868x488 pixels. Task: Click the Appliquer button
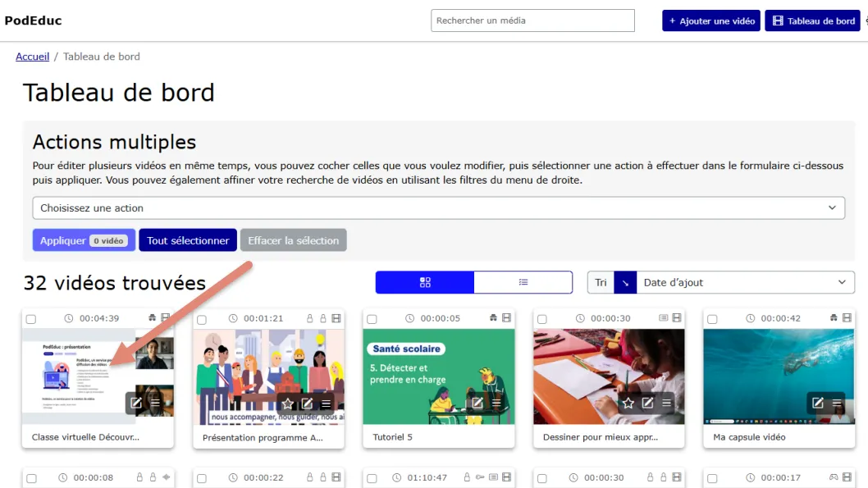[x=84, y=240]
